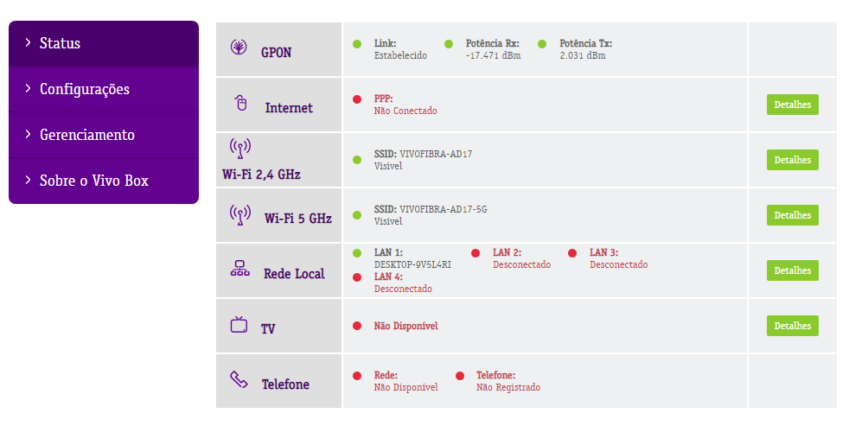Expand the Gerenciamento chevron
Image resolution: width=868 pixels, height=445 pixels.
point(28,135)
